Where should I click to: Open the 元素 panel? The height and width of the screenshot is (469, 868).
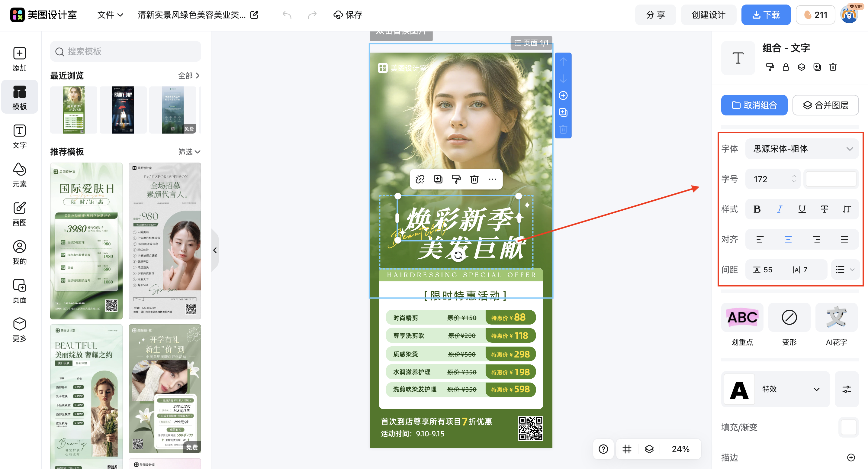pyautogui.click(x=19, y=175)
